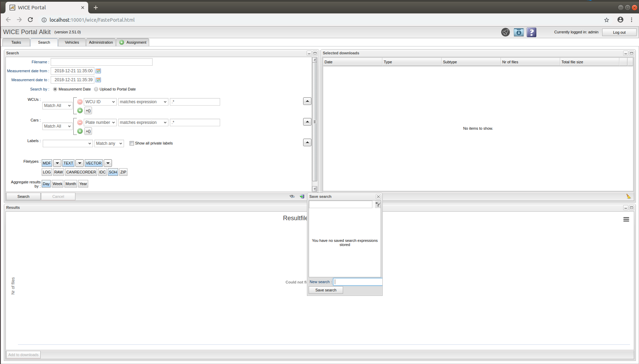
Task: Click the binoculars icon in search toolbar
Action: (292, 196)
